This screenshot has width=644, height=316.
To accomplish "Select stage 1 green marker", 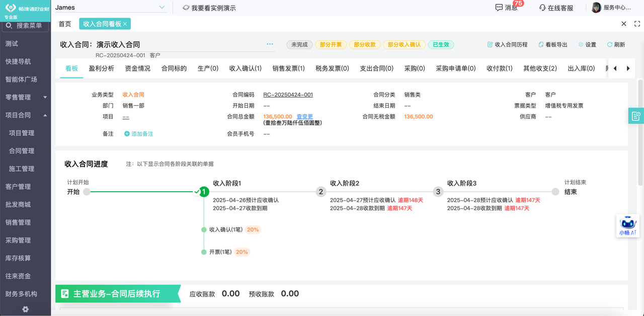I will (204, 192).
